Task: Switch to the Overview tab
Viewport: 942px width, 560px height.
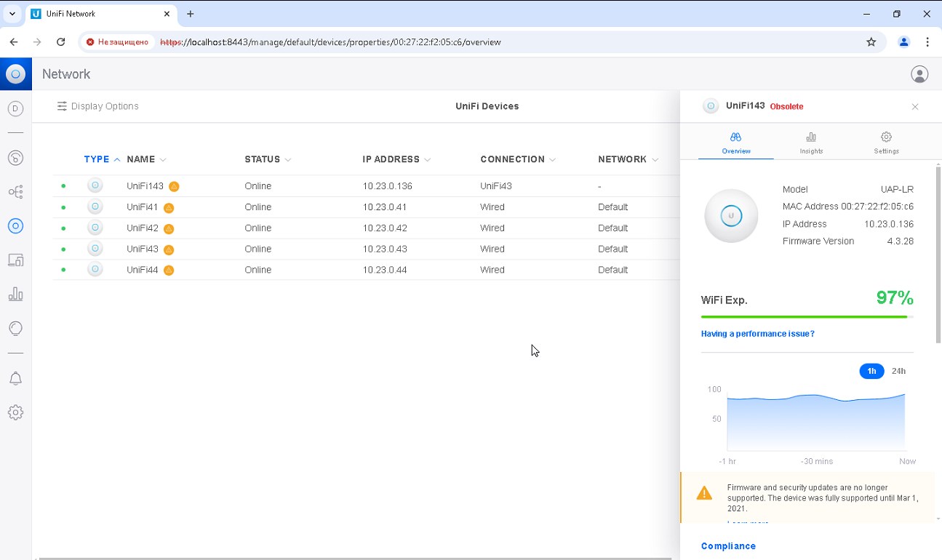Action: tap(736, 143)
